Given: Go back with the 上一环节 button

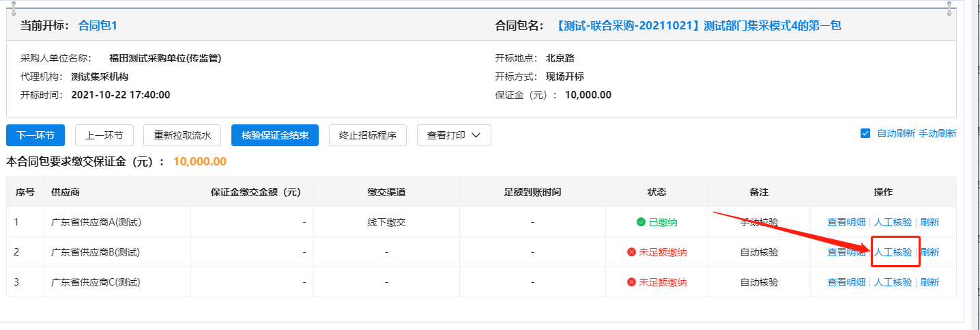Looking at the screenshot, I should 104,135.
